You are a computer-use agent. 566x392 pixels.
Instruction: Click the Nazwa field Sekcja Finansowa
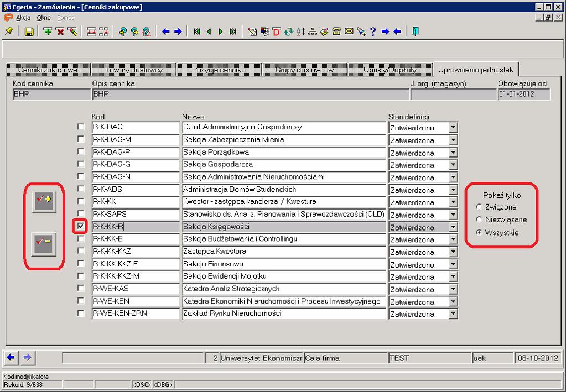pos(284,264)
